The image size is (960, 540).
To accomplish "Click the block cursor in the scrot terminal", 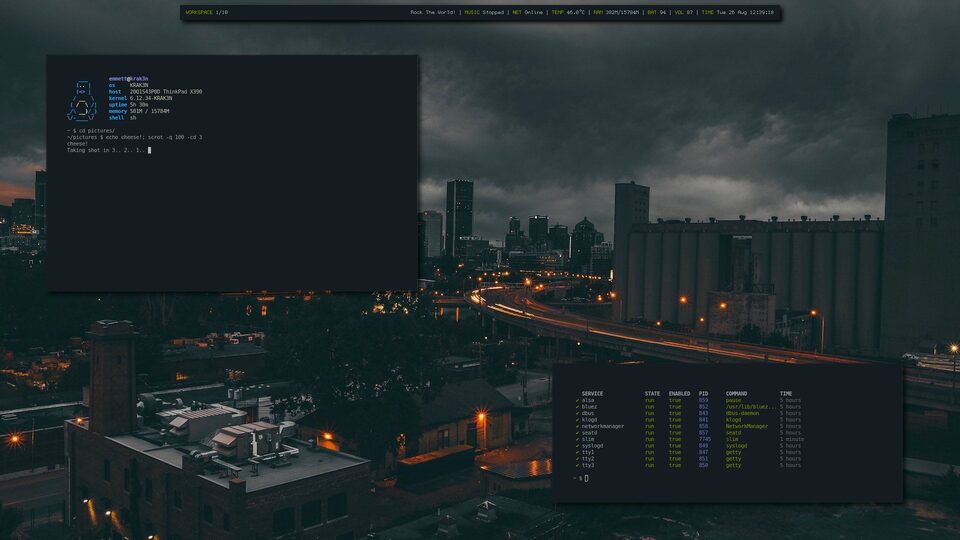I will point(149,150).
